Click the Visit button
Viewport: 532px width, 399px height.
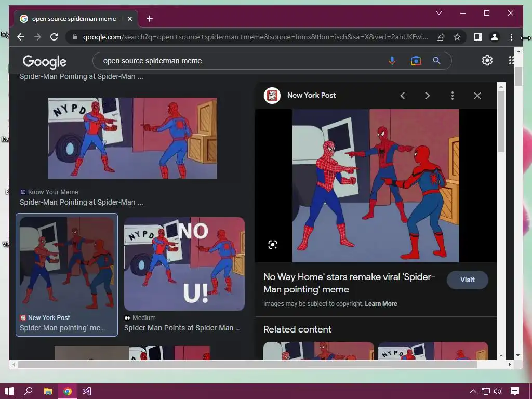467,280
